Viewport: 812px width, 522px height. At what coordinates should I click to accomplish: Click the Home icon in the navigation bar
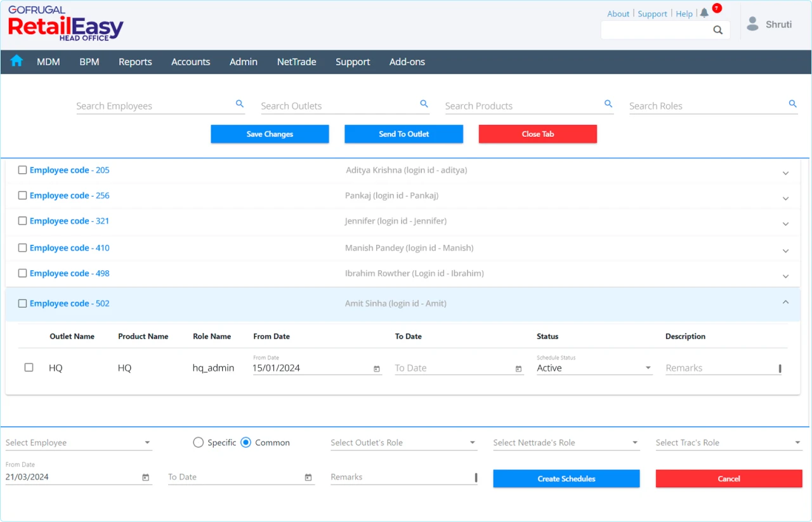tap(16, 61)
